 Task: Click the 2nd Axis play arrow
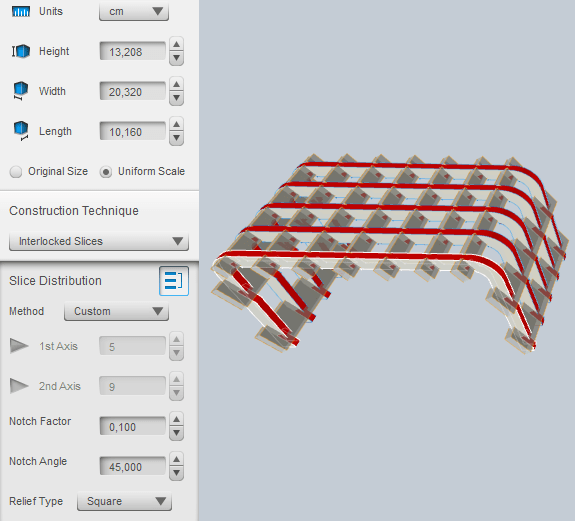pyautogui.click(x=19, y=386)
